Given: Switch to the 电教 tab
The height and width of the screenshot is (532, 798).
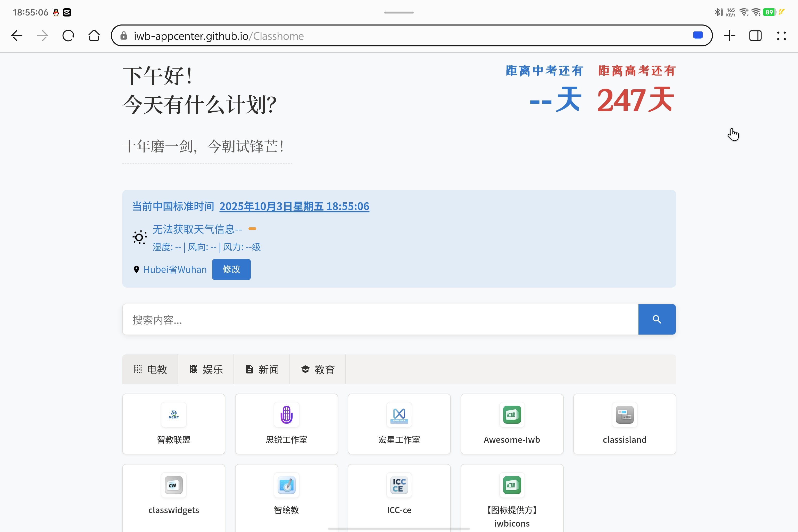Looking at the screenshot, I should coord(150,369).
